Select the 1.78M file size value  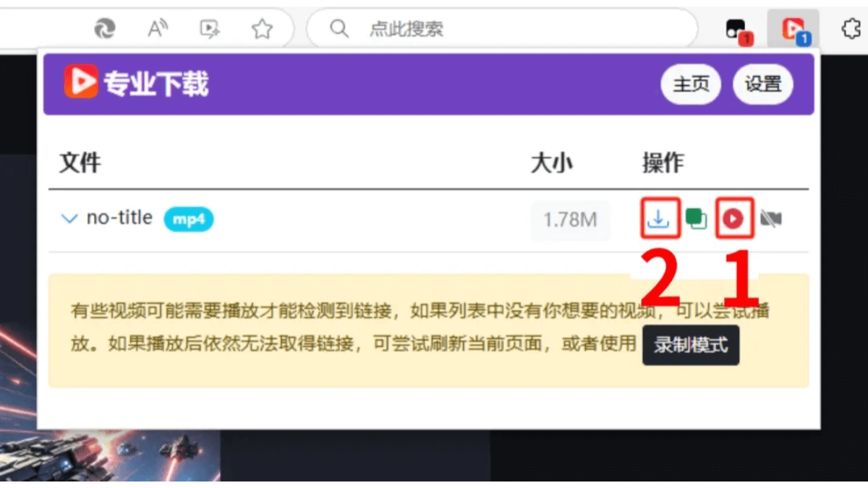(570, 220)
